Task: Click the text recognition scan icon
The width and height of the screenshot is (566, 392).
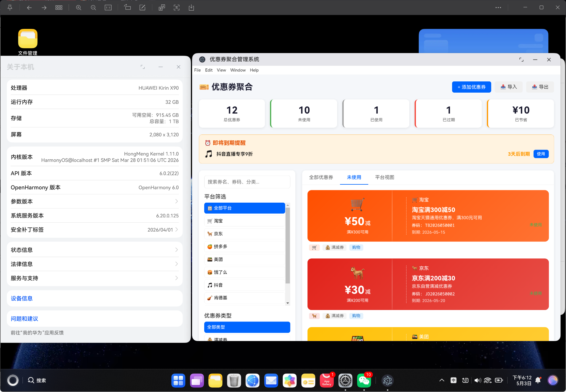Action: click(x=176, y=8)
